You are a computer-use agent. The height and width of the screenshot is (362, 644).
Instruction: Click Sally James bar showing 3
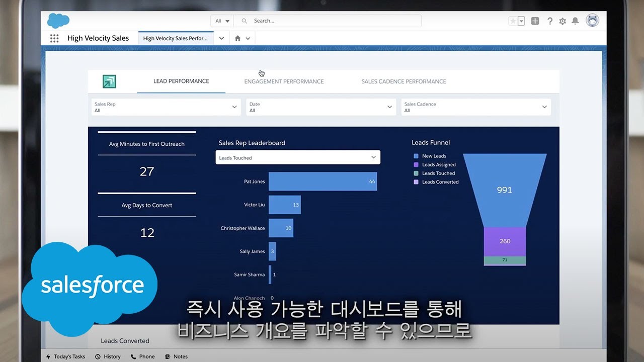(x=272, y=251)
